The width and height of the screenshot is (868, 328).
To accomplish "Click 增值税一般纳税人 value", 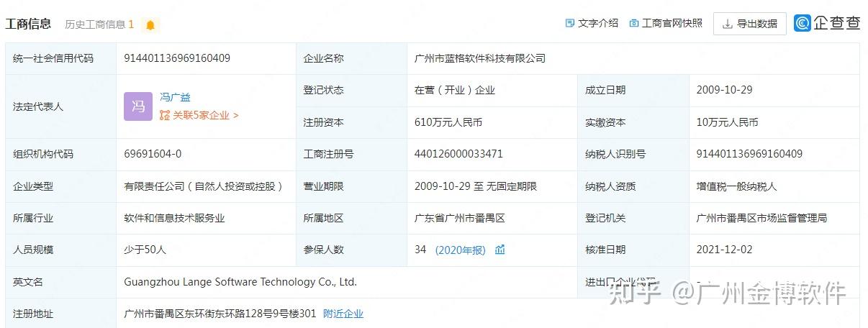I will point(737,186).
